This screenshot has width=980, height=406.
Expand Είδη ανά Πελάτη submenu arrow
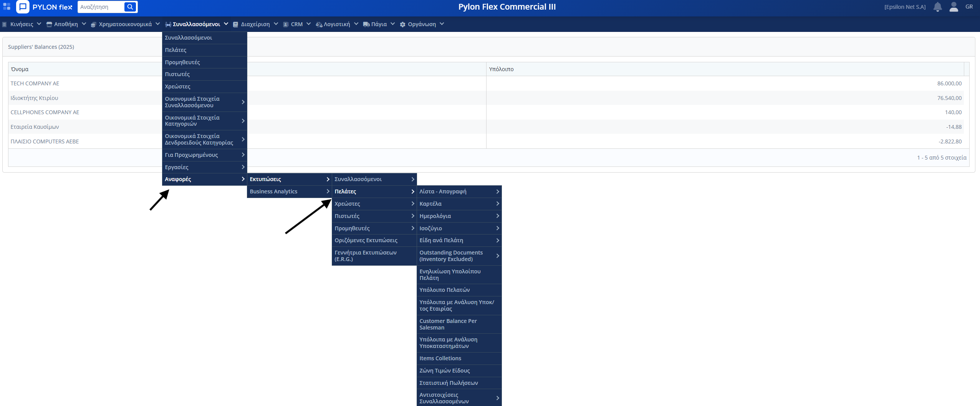(x=498, y=240)
